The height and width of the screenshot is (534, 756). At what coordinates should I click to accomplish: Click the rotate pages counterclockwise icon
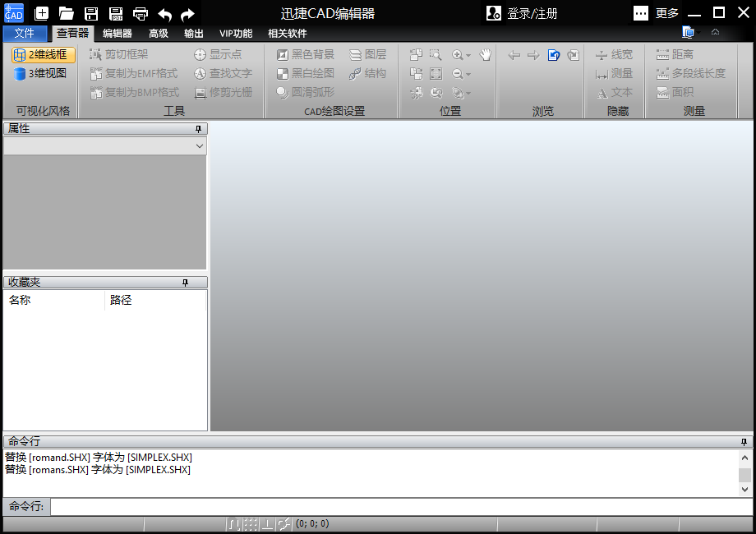(416, 54)
